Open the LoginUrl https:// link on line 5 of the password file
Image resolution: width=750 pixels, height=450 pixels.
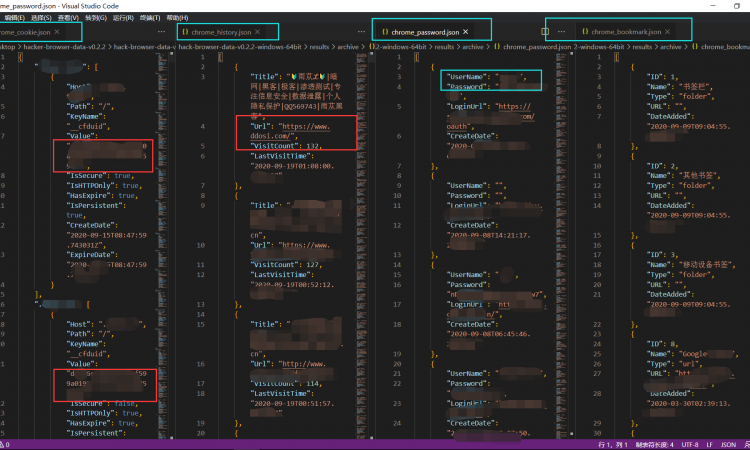pyautogui.click(x=514, y=106)
